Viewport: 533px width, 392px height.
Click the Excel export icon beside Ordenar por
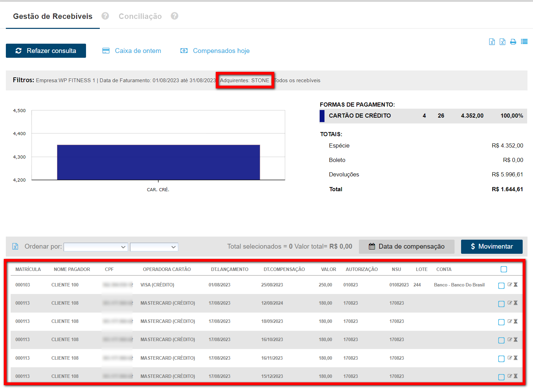point(15,247)
